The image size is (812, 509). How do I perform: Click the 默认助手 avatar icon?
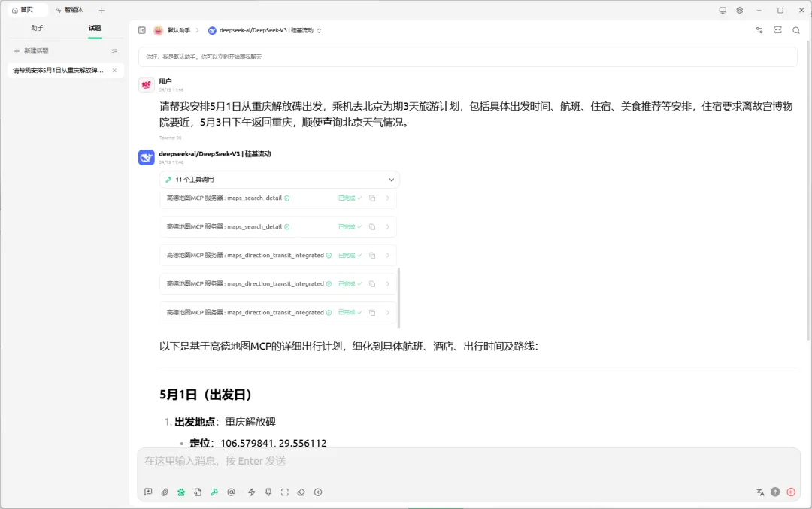159,30
